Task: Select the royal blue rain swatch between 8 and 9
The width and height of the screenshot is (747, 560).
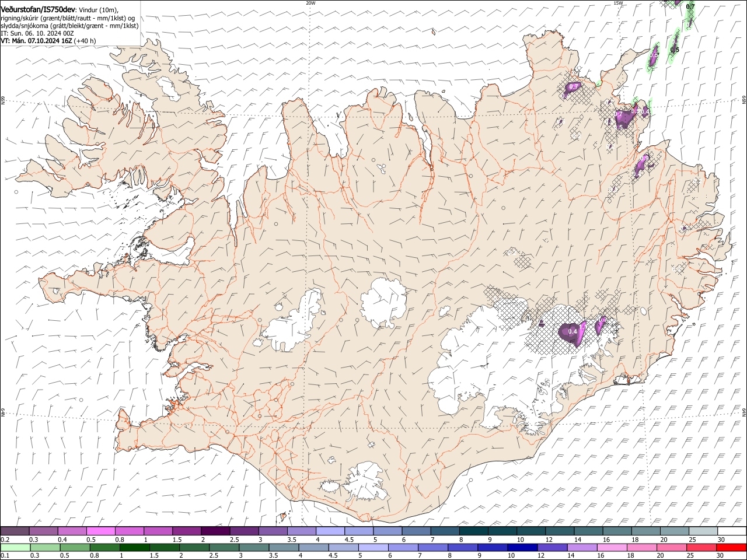Action: point(462,547)
